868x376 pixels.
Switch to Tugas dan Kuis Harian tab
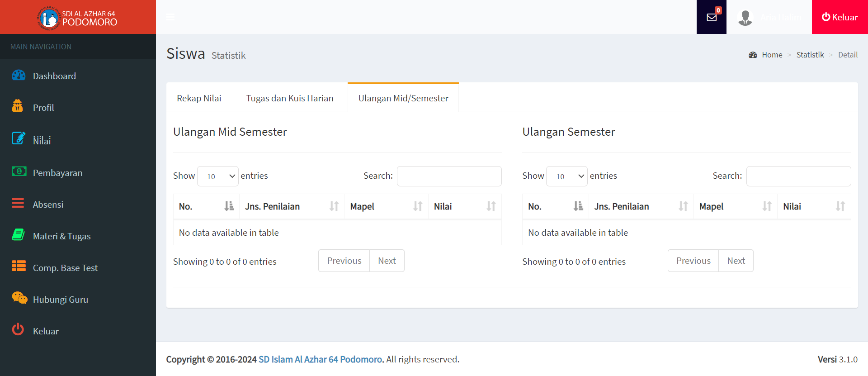tap(289, 98)
